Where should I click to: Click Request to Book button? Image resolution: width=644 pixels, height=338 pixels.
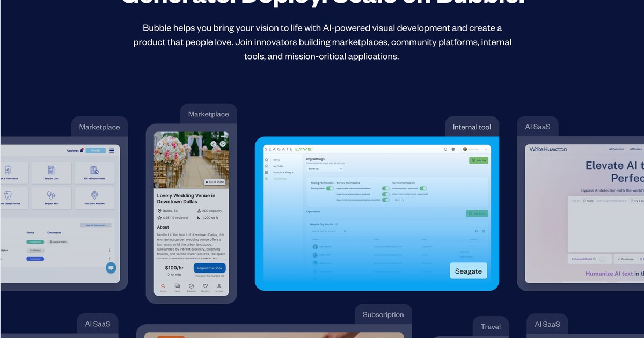pos(209,268)
